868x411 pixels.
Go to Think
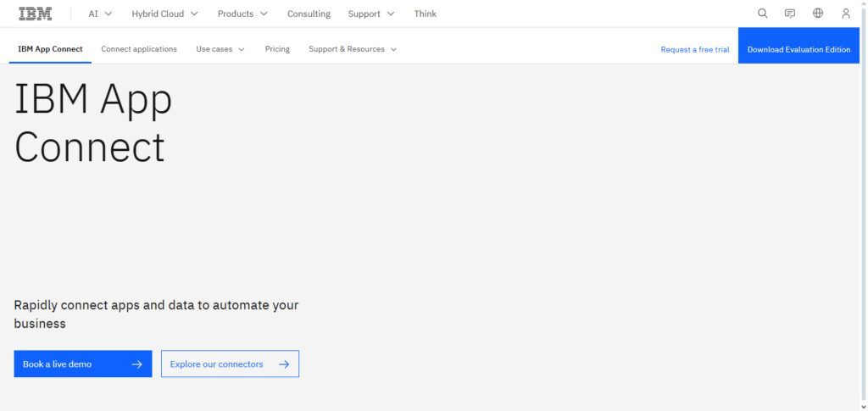click(x=426, y=14)
